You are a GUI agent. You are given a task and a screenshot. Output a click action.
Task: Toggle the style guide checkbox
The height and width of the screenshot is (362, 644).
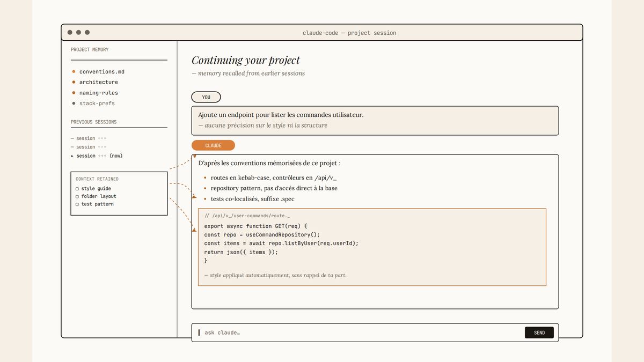(77, 189)
